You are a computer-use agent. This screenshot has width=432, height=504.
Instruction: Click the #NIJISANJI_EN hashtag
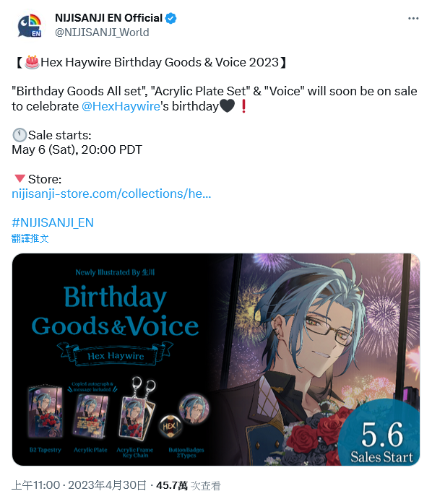53,222
